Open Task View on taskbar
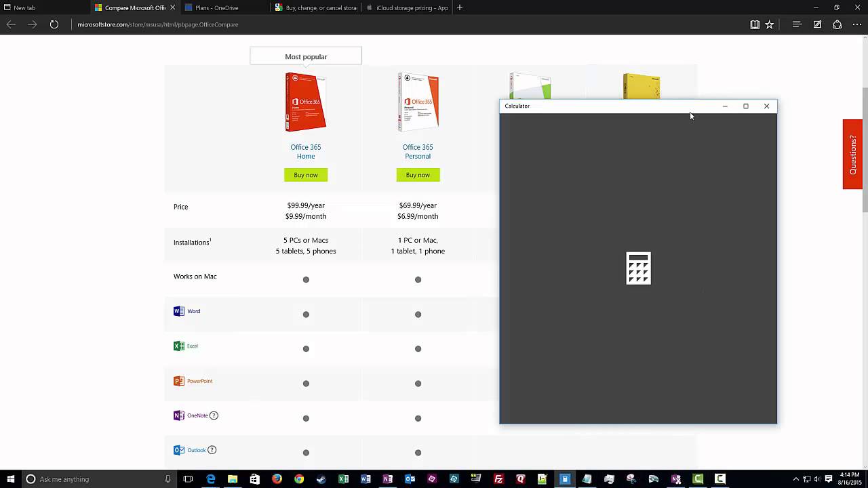The width and height of the screenshot is (868, 488). (188, 479)
